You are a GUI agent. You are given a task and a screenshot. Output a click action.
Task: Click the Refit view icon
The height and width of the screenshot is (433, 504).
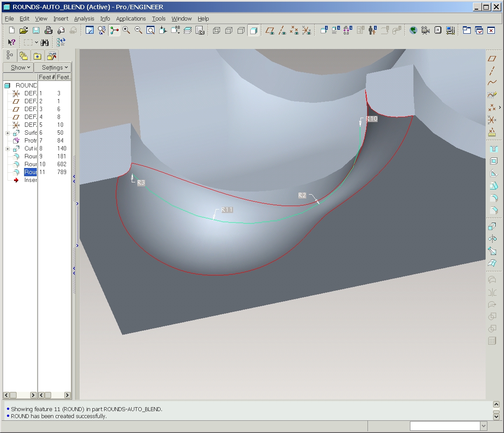(150, 30)
